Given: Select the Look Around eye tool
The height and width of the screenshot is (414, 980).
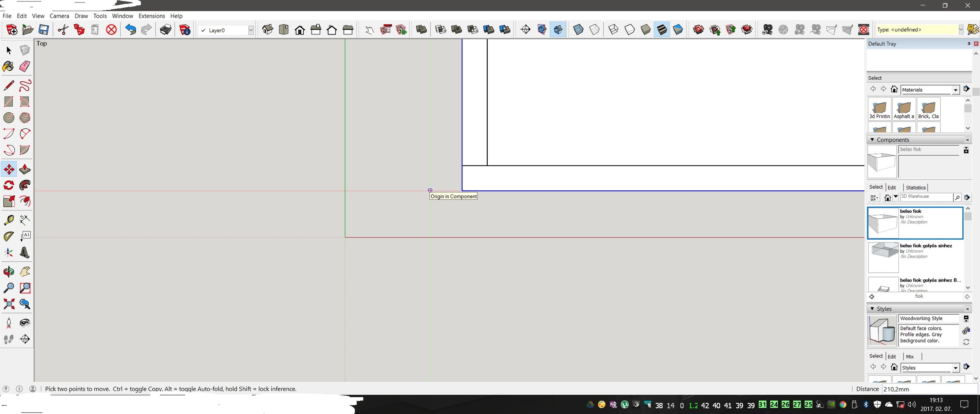Looking at the screenshot, I should [x=25, y=323].
